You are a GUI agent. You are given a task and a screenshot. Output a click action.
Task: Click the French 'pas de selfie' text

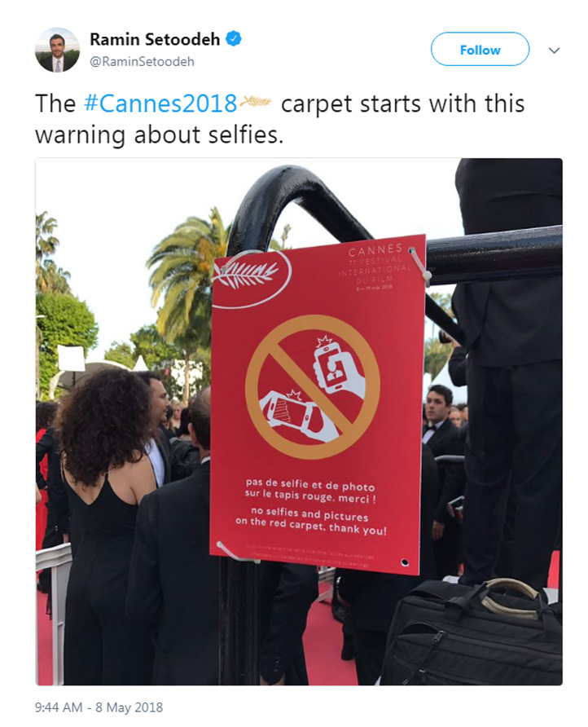pyautogui.click(x=310, y=491)
